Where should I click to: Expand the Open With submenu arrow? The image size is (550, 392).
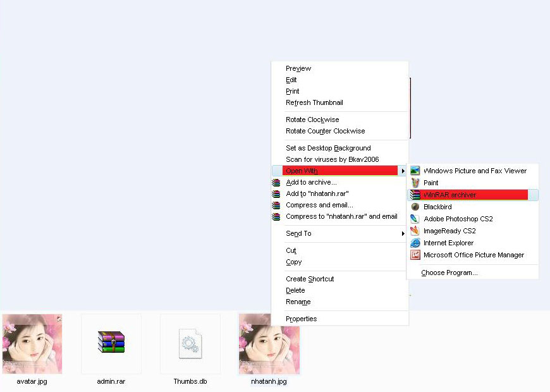403,171
